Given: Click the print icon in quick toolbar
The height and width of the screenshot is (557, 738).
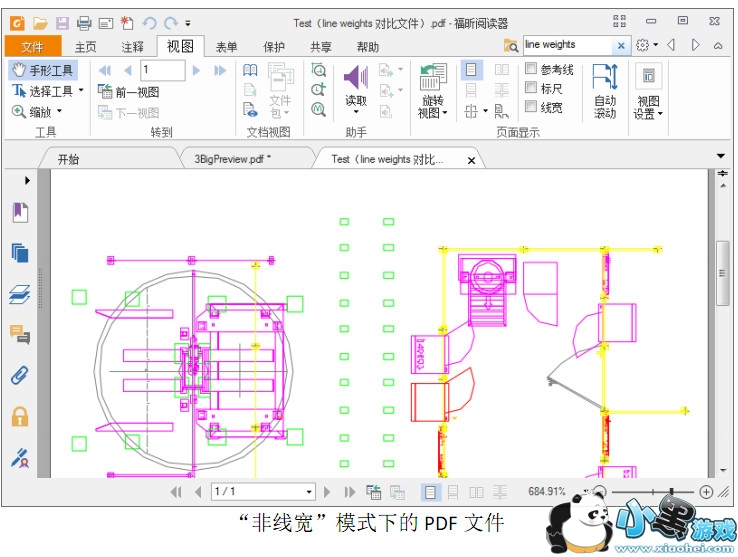Looking at the screenshot, I should point(84,23).
